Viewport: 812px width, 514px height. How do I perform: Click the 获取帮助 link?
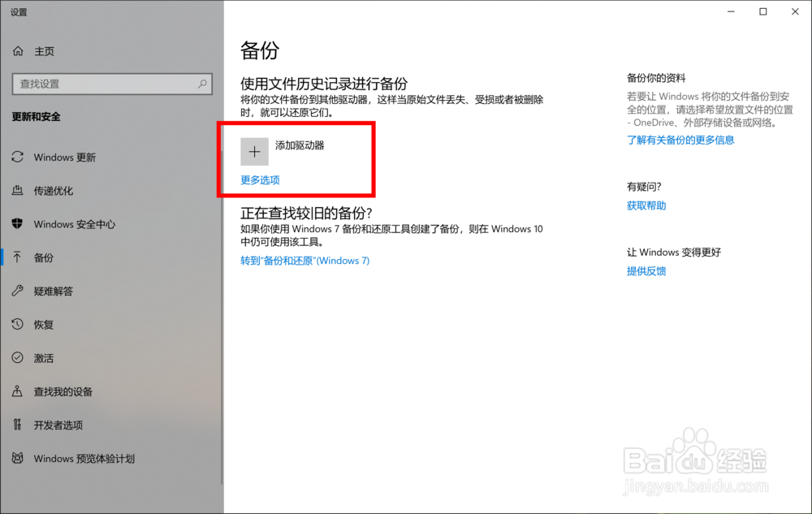[646, 205]
